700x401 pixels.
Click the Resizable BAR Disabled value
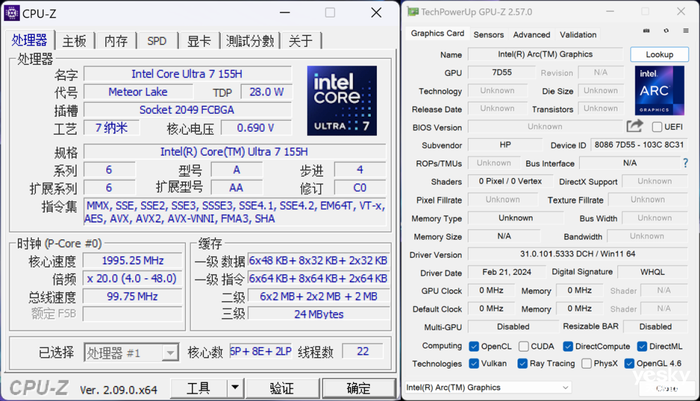[x=655, y=326]
